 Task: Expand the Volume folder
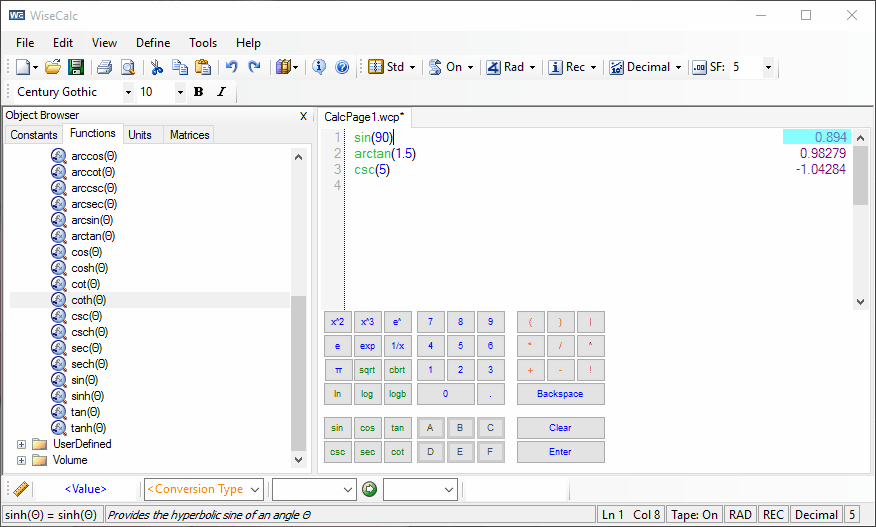(21, 460)
